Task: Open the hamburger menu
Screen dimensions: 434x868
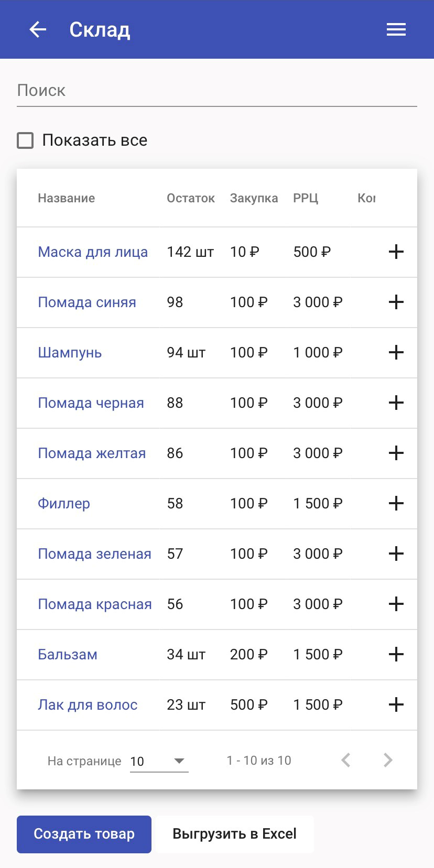Action: click(x=396, y=30)
